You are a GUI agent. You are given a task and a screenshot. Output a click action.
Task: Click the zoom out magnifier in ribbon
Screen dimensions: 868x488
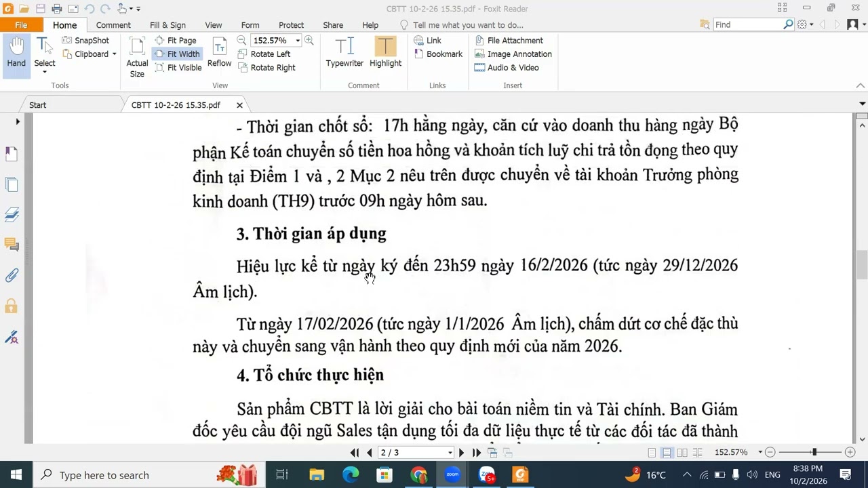coord(241,41)
